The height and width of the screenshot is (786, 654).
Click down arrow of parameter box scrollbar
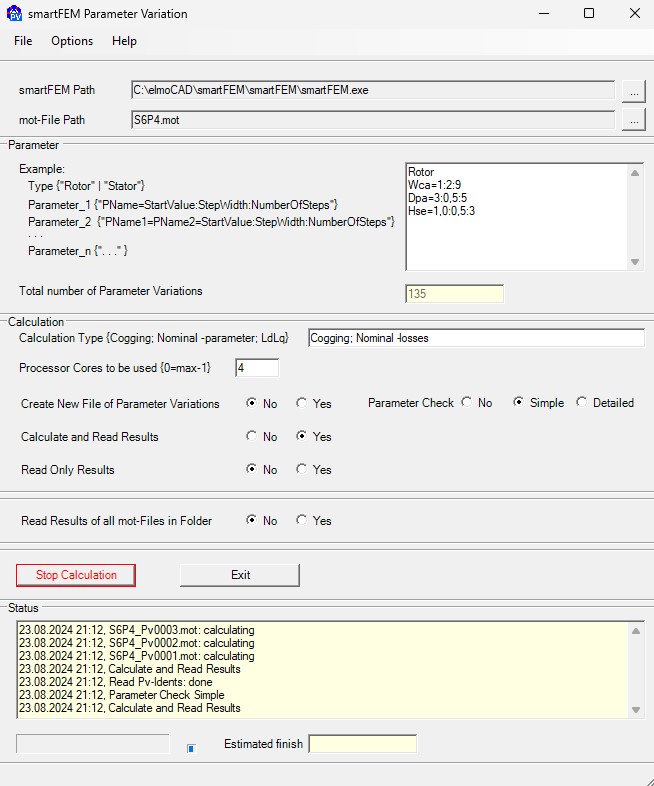click(635, 262)
